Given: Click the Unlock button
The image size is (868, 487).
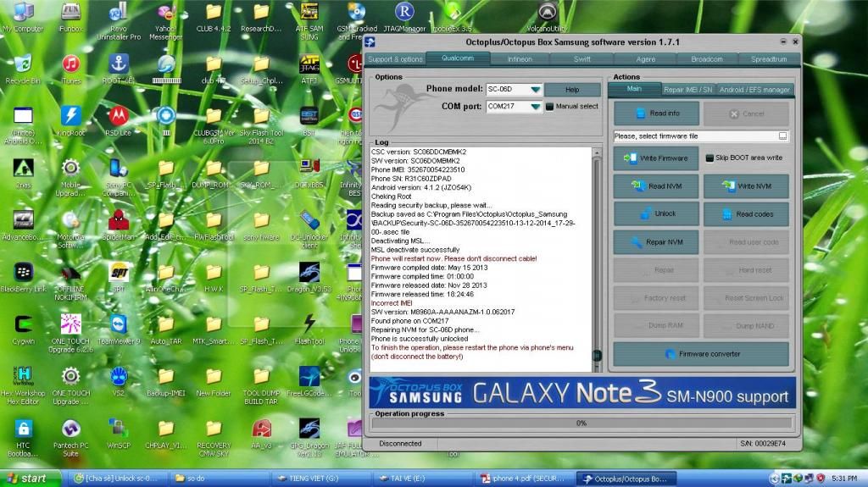Looking at the screenshot, I should (657, 214).
